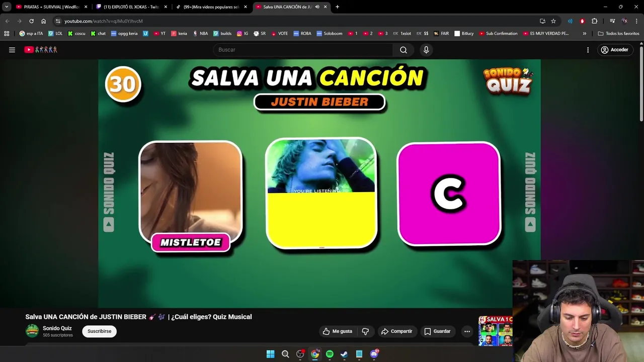Open Steam from the taskbar

tap(344, 354)
